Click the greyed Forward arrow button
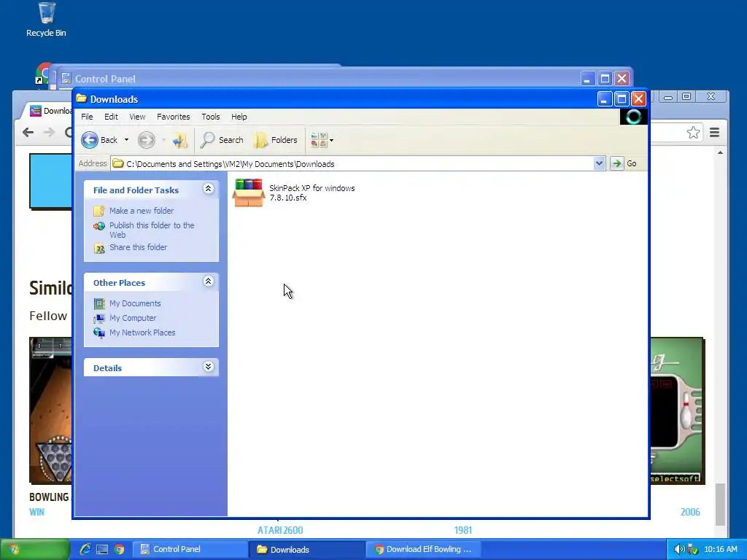 (x=146, y=140)
